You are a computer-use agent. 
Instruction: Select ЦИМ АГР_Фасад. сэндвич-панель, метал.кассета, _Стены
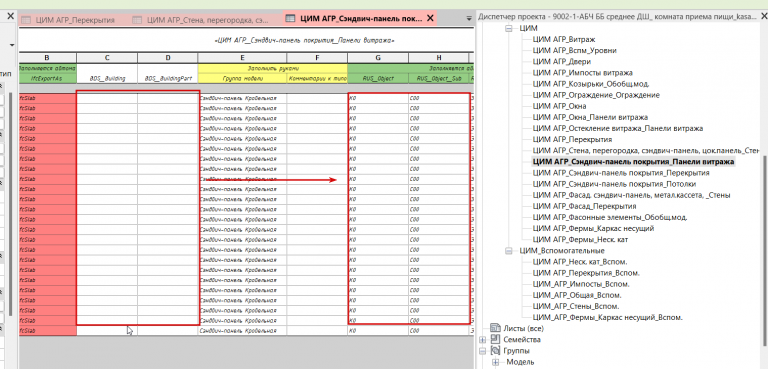631,195
